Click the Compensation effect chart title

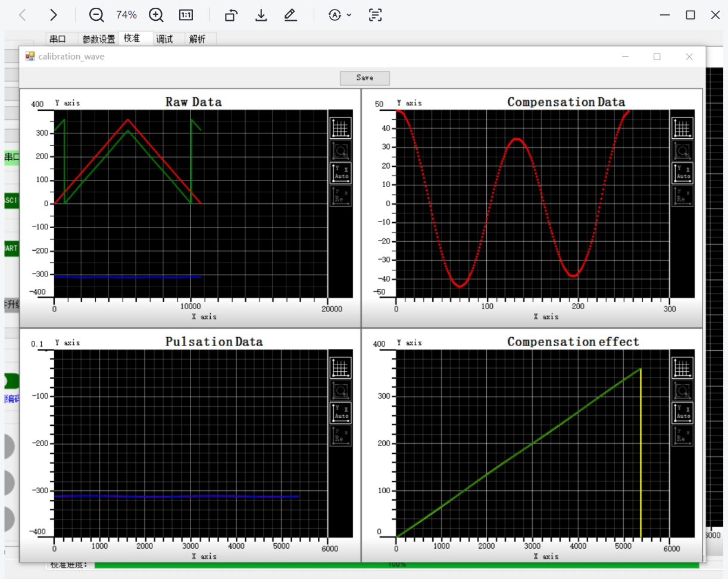[573, 342]
